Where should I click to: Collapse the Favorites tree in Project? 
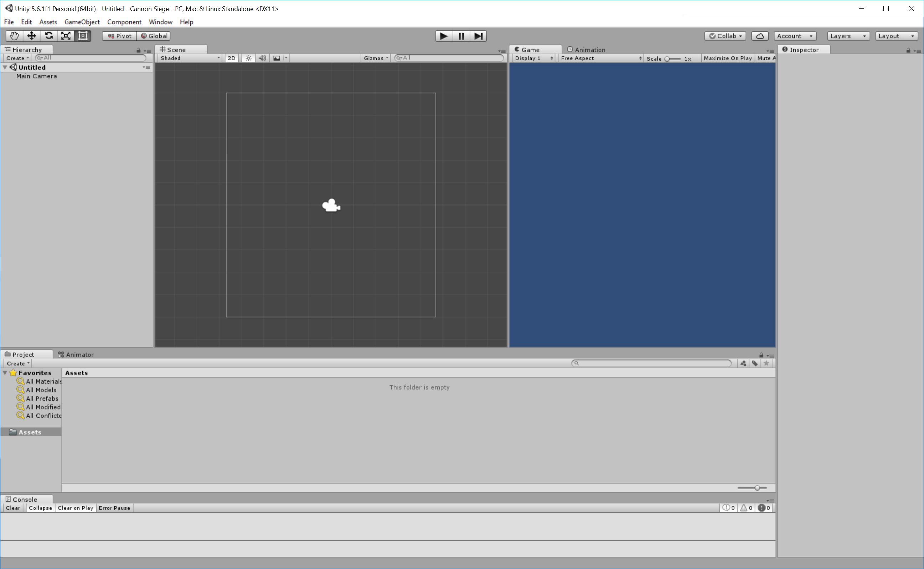point(5,373)
